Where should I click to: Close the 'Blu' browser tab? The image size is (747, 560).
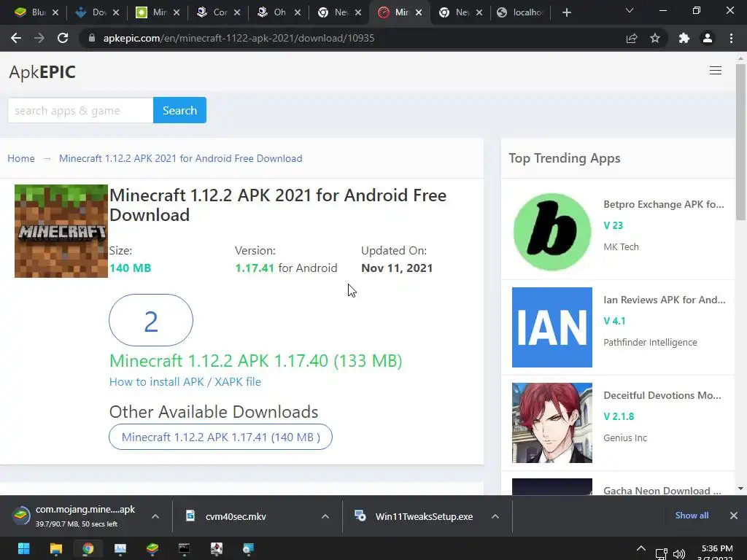[x=55, y=12]
